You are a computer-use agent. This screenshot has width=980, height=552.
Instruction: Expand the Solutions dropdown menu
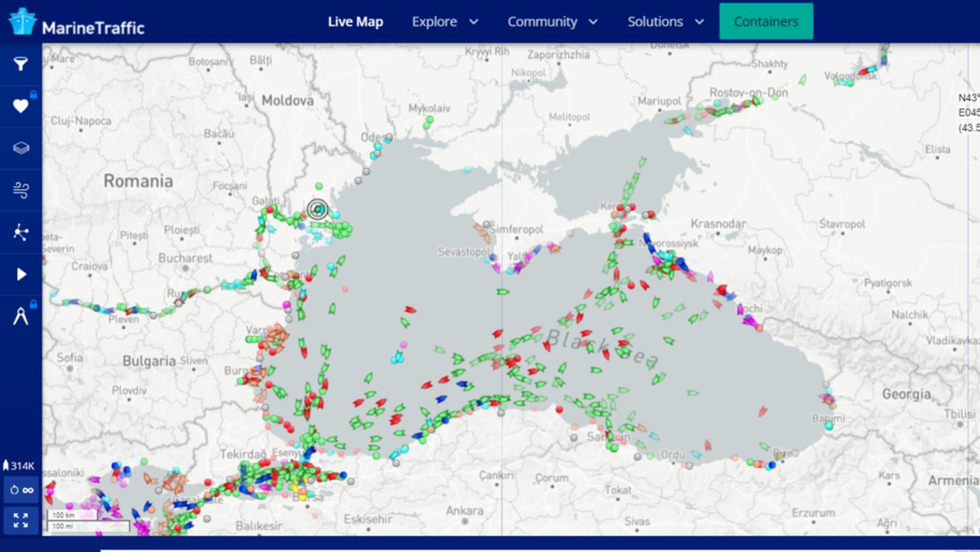[664, 22]
